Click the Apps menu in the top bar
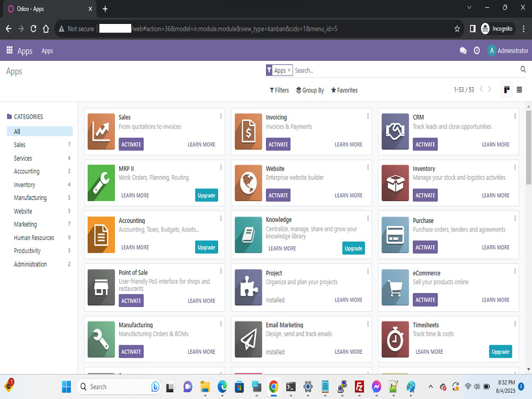 point(25,50)
